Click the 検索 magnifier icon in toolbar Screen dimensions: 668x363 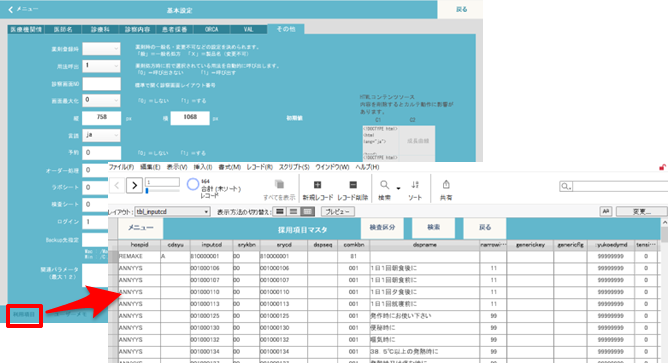click(x=384, y=185)
